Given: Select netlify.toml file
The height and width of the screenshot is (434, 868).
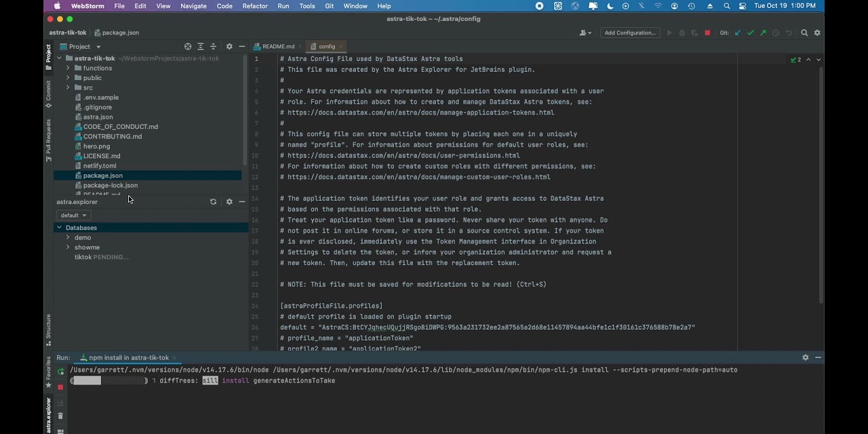Looking at the screenshot, I should pos(99,165).
